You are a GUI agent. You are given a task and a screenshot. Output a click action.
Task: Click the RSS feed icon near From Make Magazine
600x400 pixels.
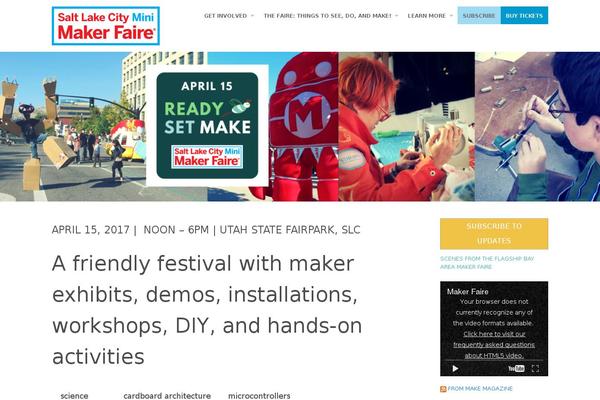[443, 389]
